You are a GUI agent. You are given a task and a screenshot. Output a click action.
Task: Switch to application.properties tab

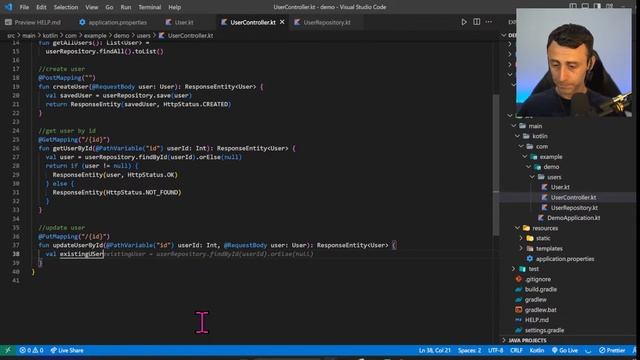[x=113, y=22]
